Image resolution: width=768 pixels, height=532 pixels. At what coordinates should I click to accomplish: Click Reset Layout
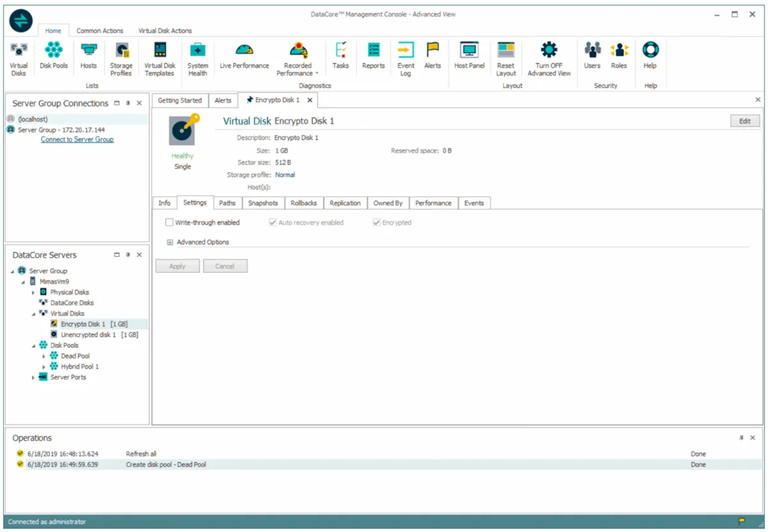pyautogui.click(x=506, y=59)
